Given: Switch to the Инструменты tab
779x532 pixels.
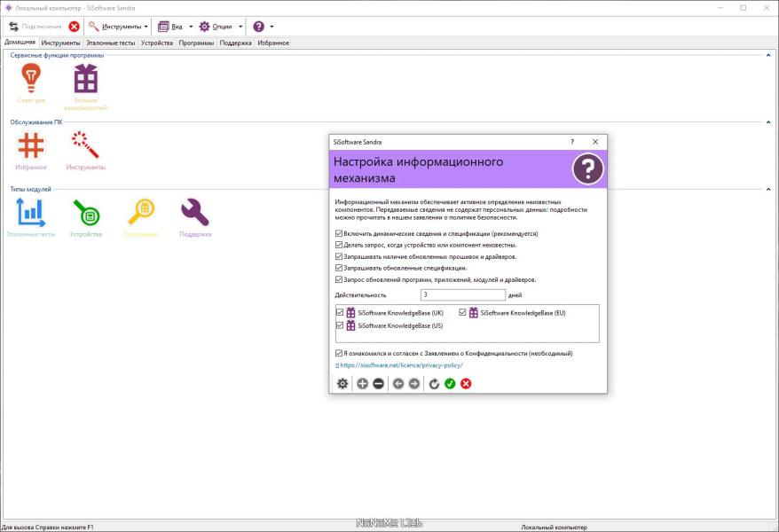Looking at the screenshot, I should point(60,43).
